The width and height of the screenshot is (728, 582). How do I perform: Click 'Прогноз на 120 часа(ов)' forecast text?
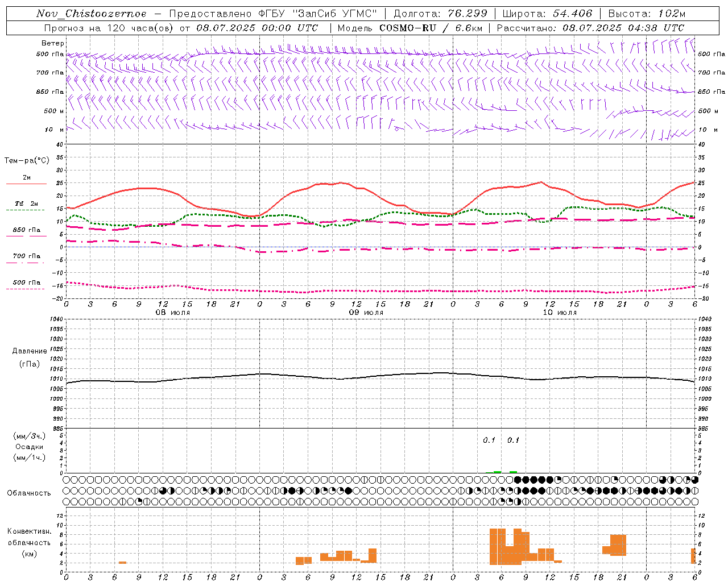109,28
